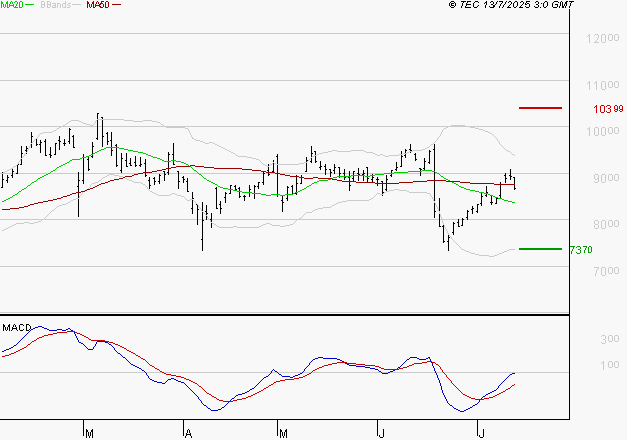Click the gray BBands legend line swatch

coord(75,6)
